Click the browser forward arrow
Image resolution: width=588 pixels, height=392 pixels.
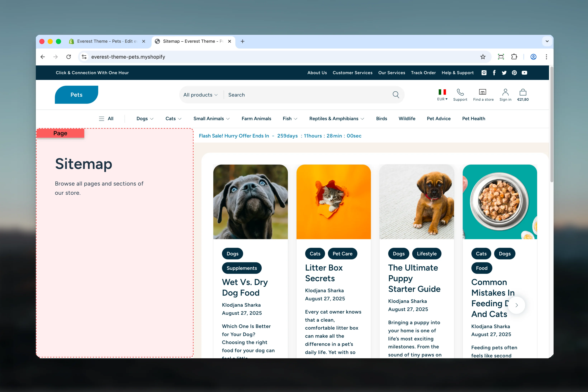pos(55,57)
